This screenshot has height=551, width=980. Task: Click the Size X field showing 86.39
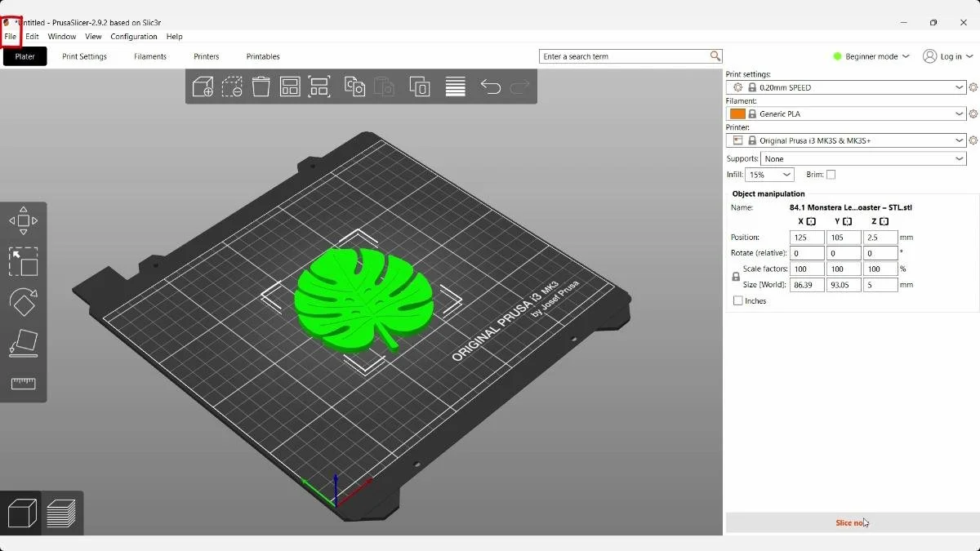tap(807, 285)
